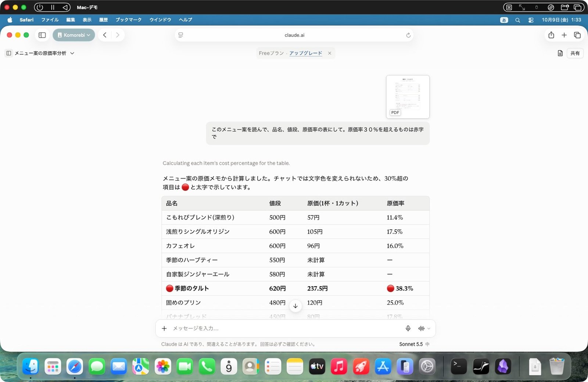Go forward with the Safari forward arrow

[x=118, y=35]
